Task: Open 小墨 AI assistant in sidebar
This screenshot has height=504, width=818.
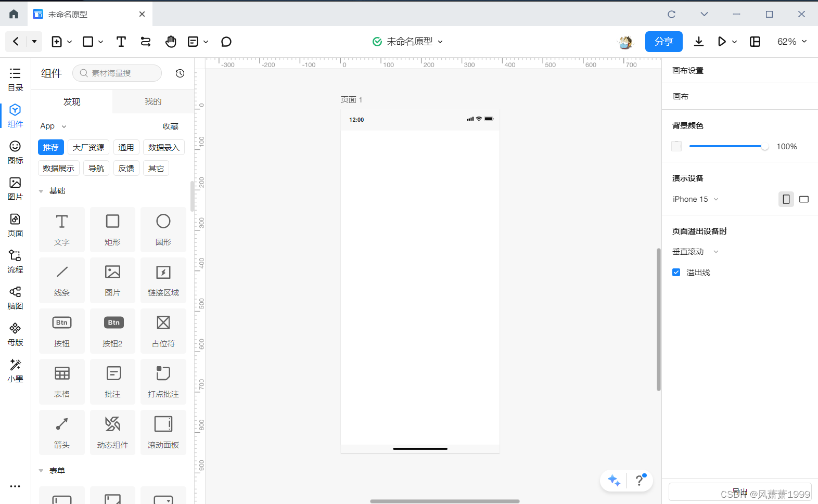Action: [15, 371]
